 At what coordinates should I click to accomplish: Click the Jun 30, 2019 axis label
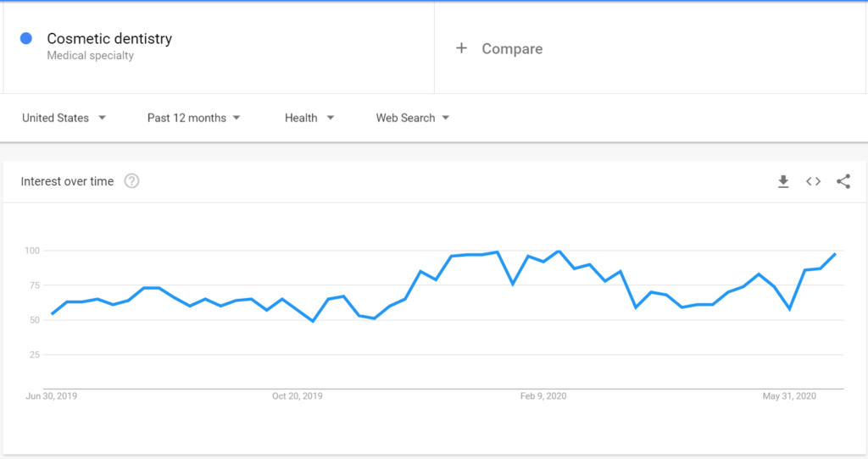52,395
